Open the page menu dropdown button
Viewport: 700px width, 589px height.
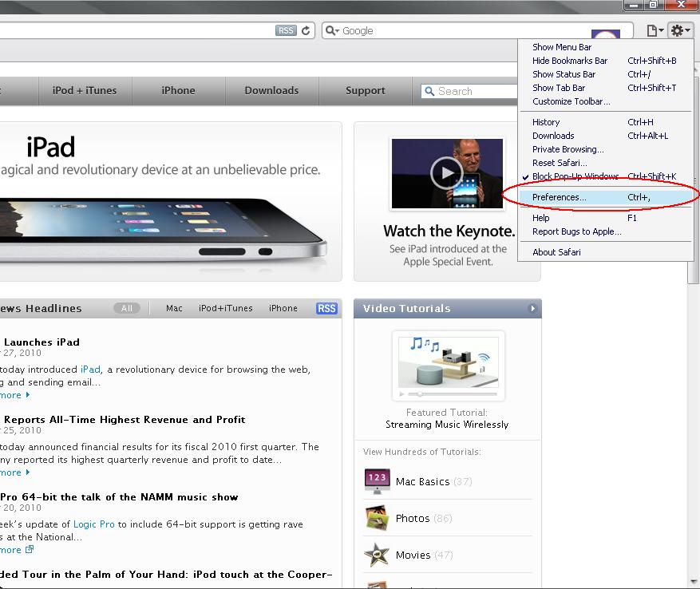(x=655, y=30)
